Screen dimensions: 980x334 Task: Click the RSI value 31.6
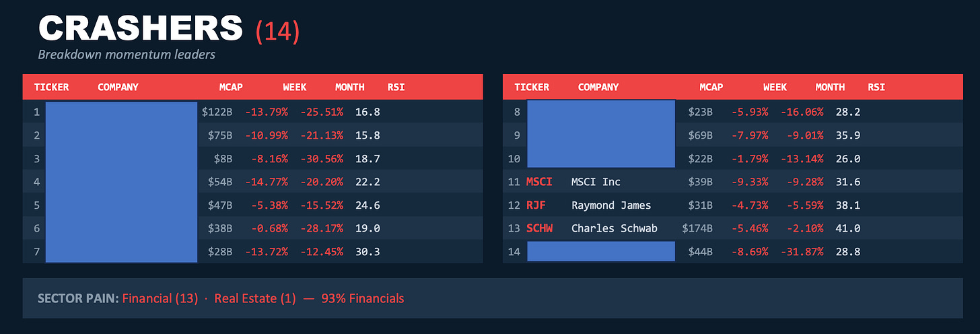pos(848,182)
